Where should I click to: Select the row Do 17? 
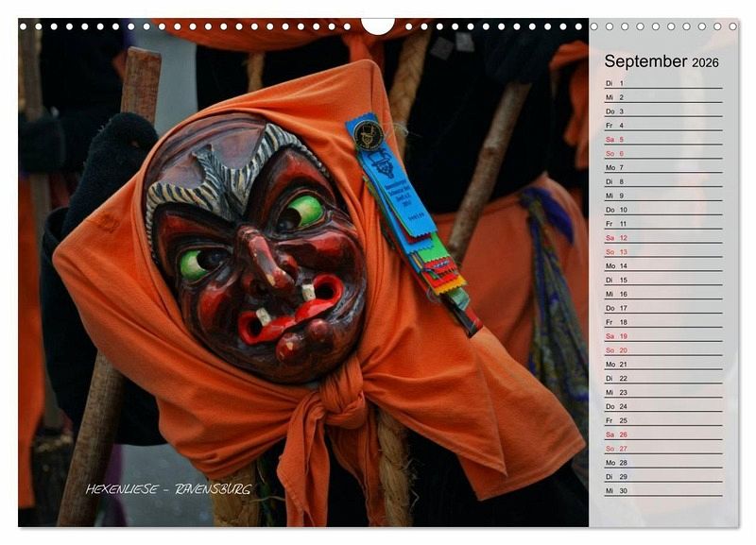663,308
